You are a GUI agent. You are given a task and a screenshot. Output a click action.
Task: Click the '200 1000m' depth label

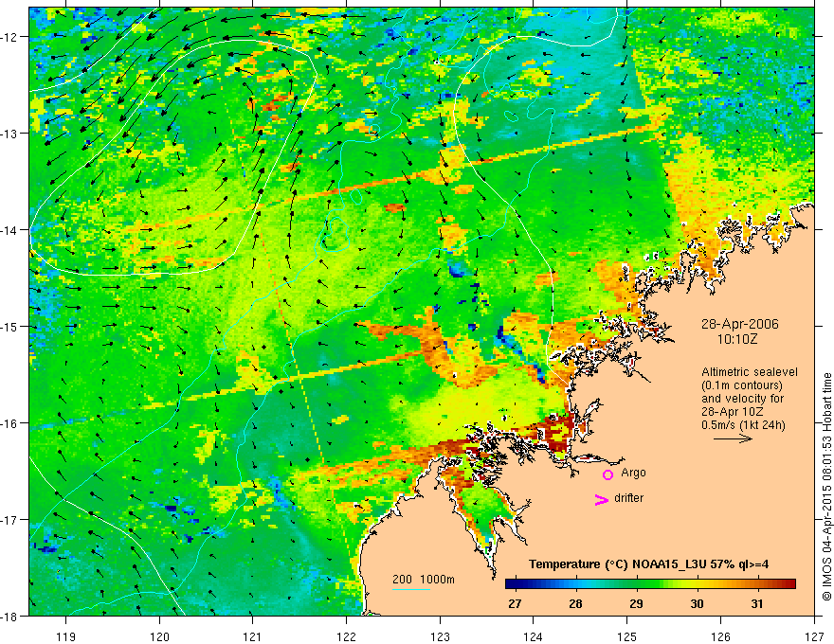click(424, 580)
